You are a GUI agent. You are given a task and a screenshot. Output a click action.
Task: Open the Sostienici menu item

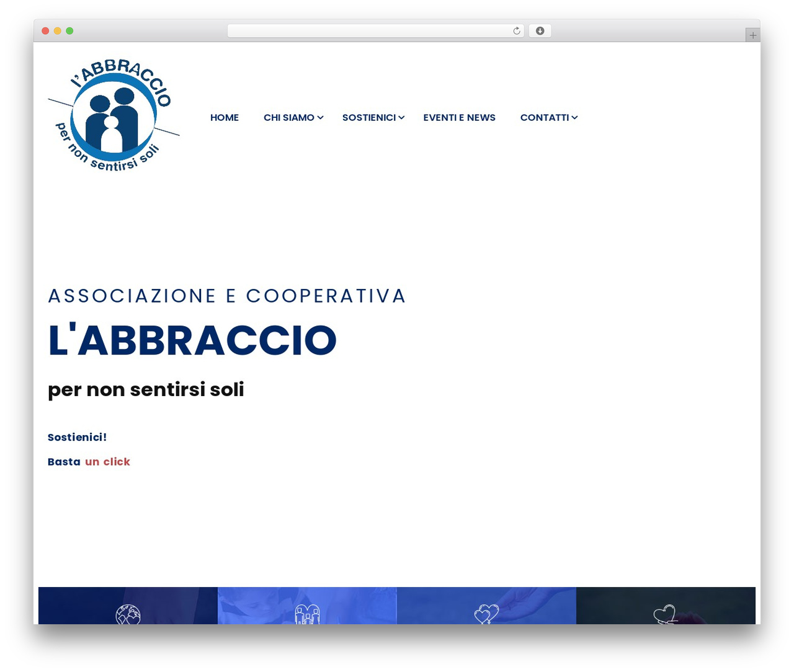point(369,117)
